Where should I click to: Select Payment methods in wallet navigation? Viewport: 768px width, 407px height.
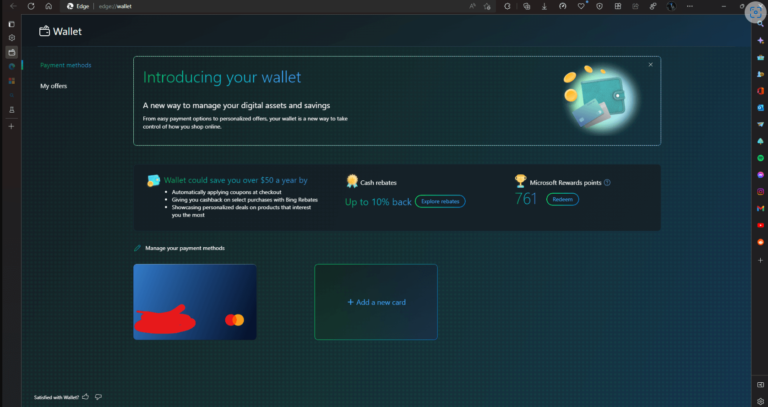pos(65,66)
